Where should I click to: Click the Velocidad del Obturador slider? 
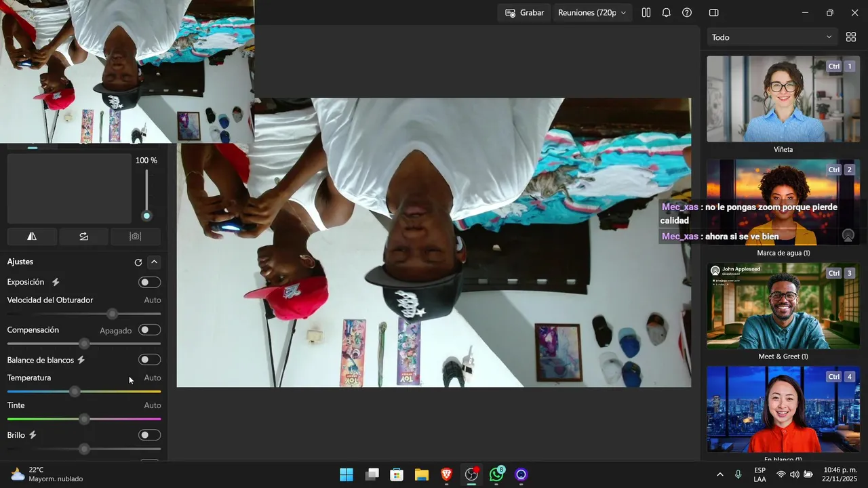[84, 314]
